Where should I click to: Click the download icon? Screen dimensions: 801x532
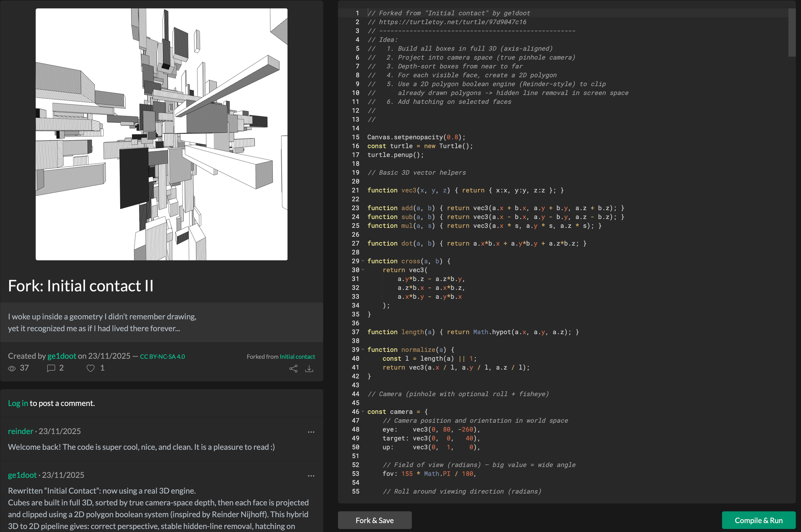click(309, 369)
